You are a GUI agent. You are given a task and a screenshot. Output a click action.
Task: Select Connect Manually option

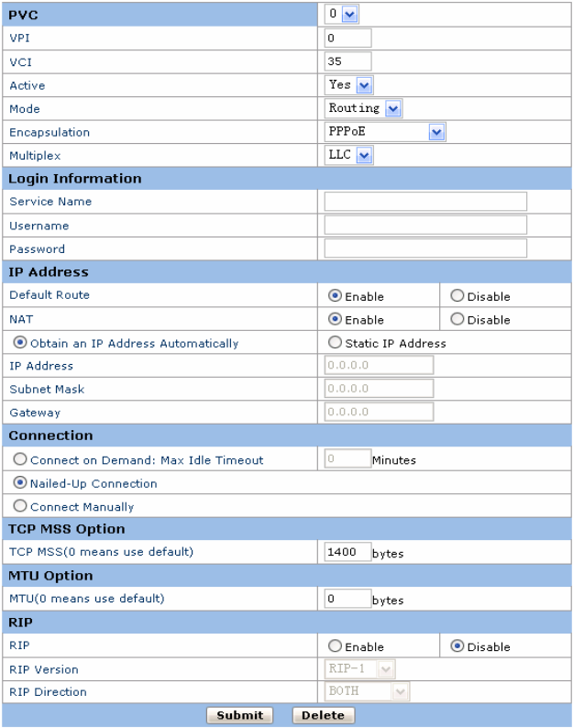click(x=20, y=506)
